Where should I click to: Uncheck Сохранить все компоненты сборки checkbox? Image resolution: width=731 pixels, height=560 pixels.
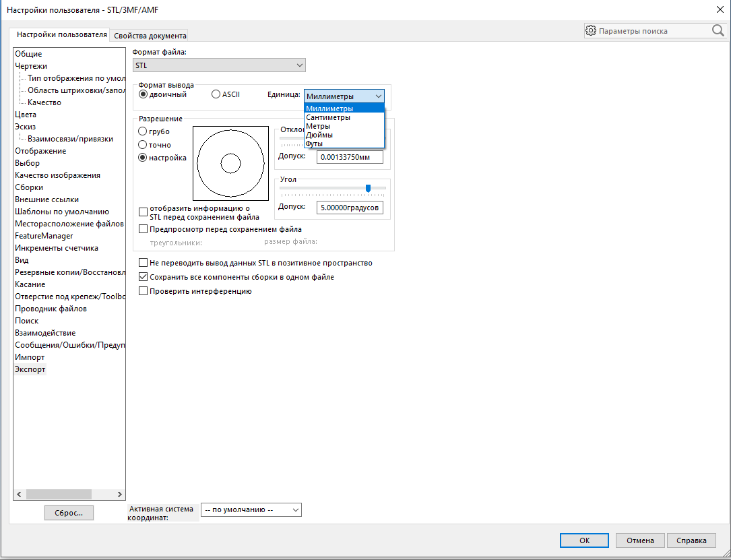point(143,277)
